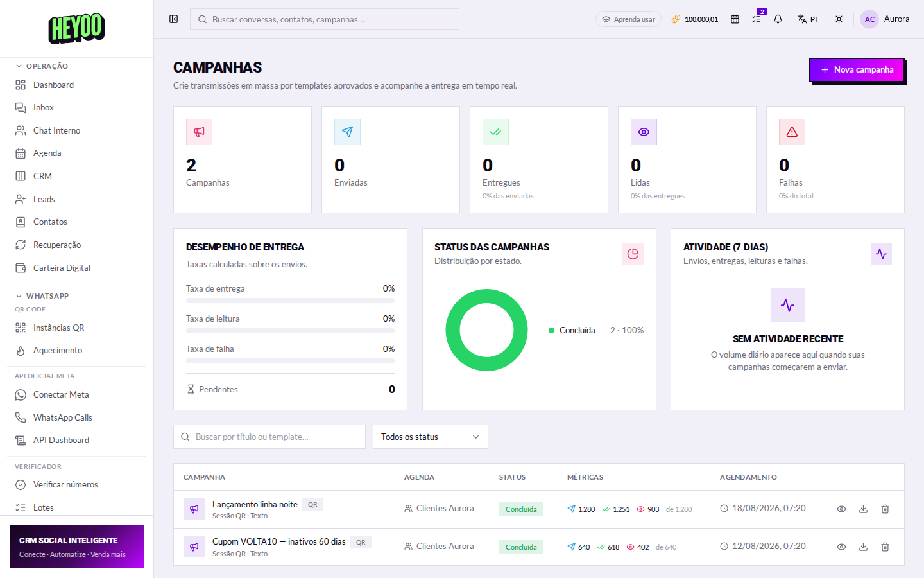Click the Status das Campanhas pie icon
The width and height of the screenshot is (924, 578).
[x=633, y=254]
